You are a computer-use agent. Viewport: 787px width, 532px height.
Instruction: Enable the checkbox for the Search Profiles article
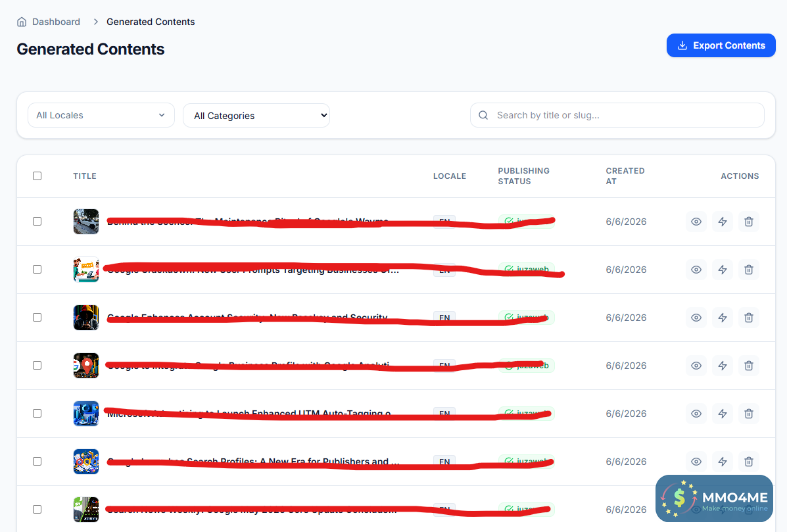(x=37, y=461)
